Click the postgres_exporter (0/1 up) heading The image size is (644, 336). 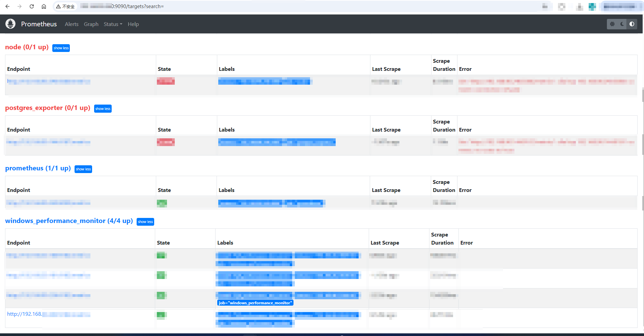click(x=48, y=108)
